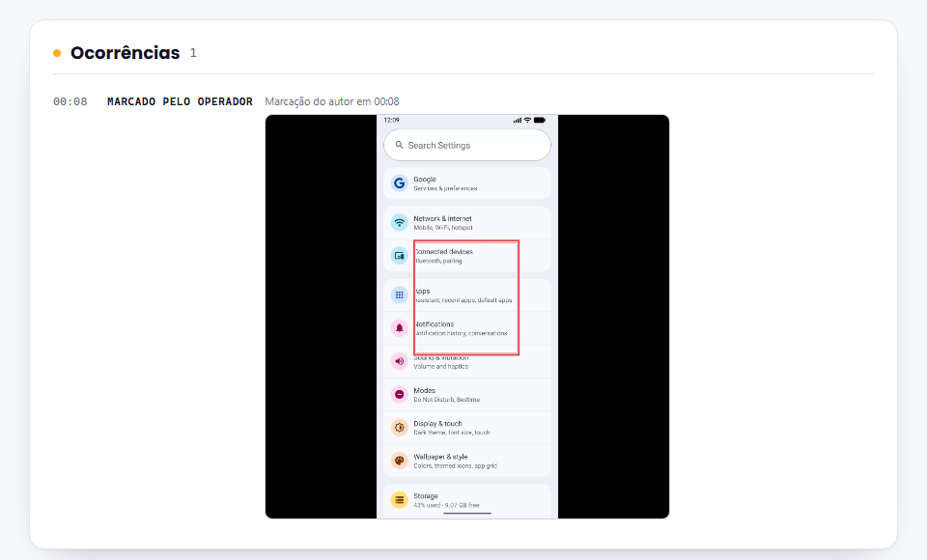
Task: Click the Search Settings field
Action: (x=467, y=145)
